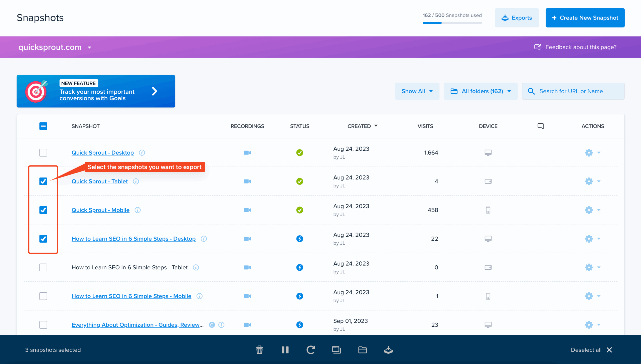This screenshot has width=641, height=364.
Task: Click the VISITS column header
Action: click(x=425, y=126)
